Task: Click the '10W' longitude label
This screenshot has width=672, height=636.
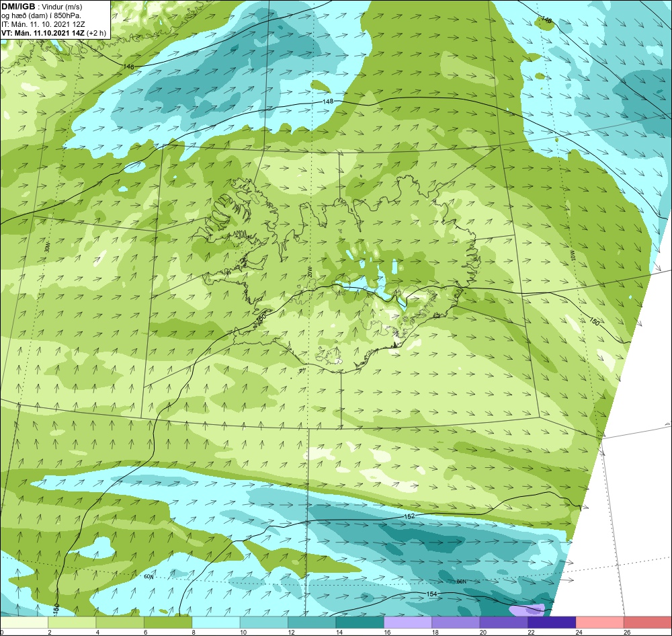Action: click(573, 255)
